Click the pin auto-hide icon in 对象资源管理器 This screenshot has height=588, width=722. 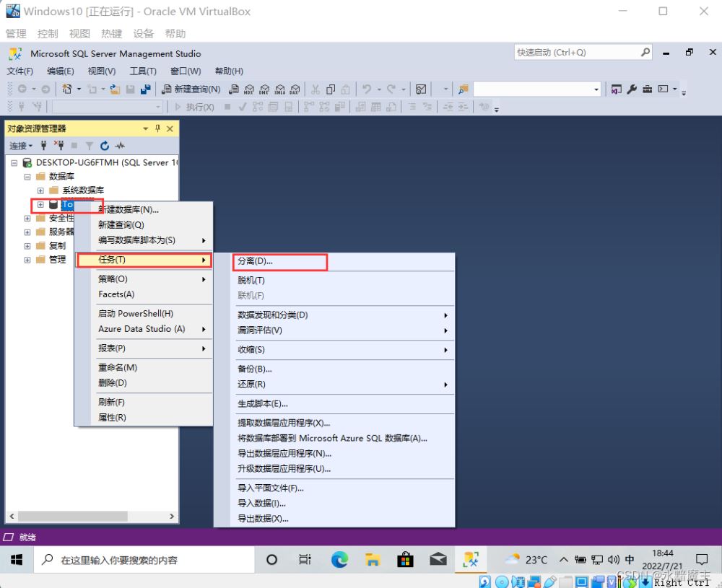click(157, 128)
